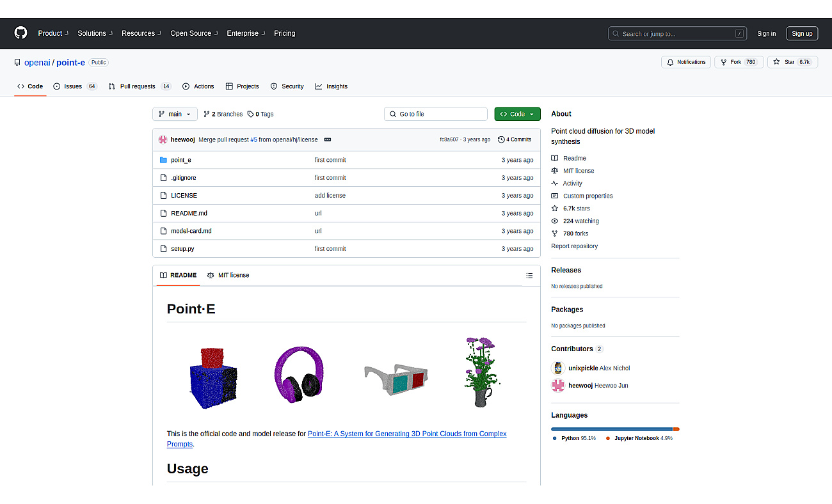
Task: Click the Sign in link
Action: (x=766, y=34)
